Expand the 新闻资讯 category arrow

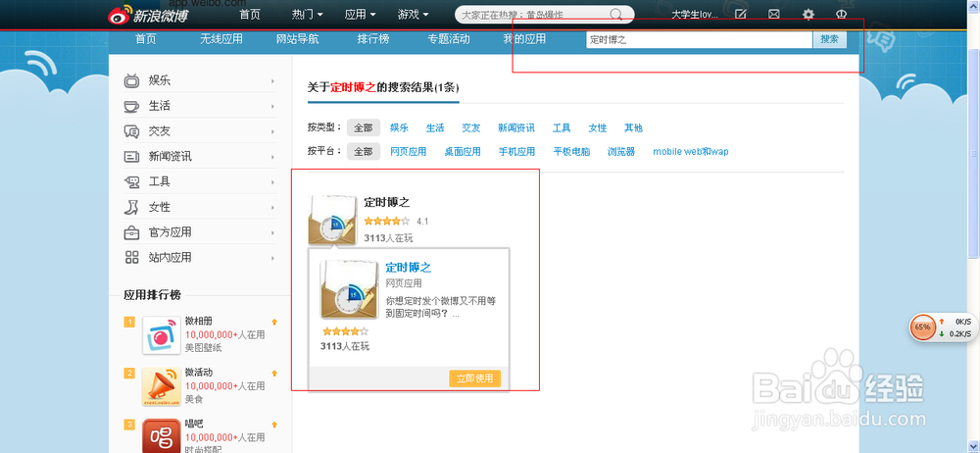[273, 157]
